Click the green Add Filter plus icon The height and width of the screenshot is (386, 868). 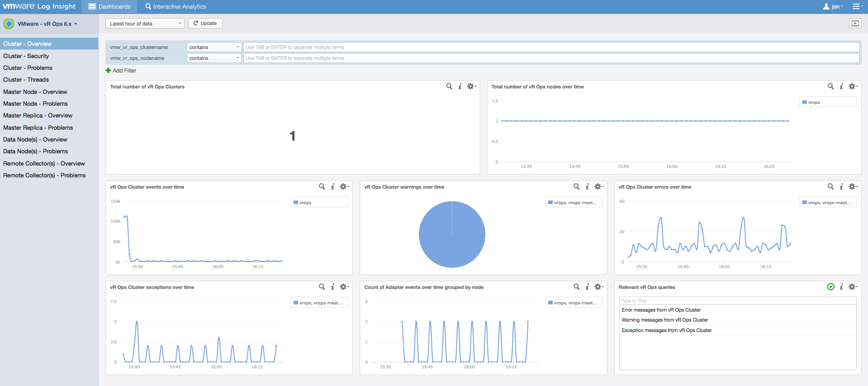tap(108, 70)
